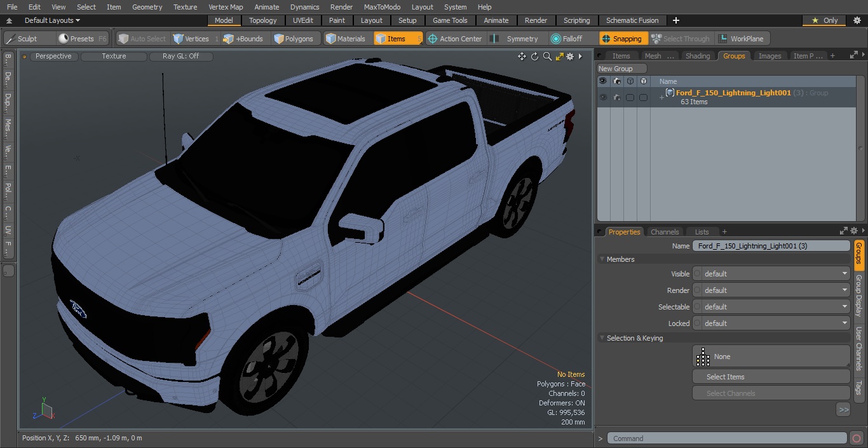Open the Geometry menu
868x448 pixels.
pos(147,7)
